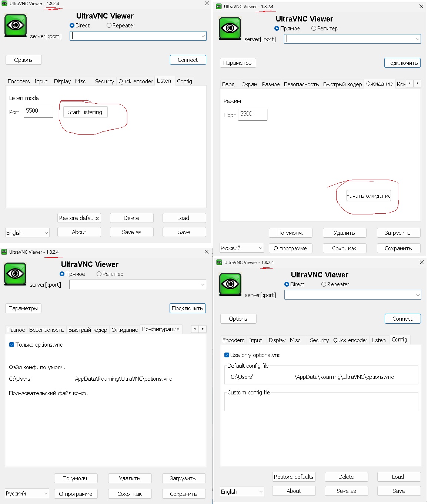The height and width of the screenshot is (504, 428).
Task: Open the English language dropdown in the Listen-tab window
Action: (27, 233)
